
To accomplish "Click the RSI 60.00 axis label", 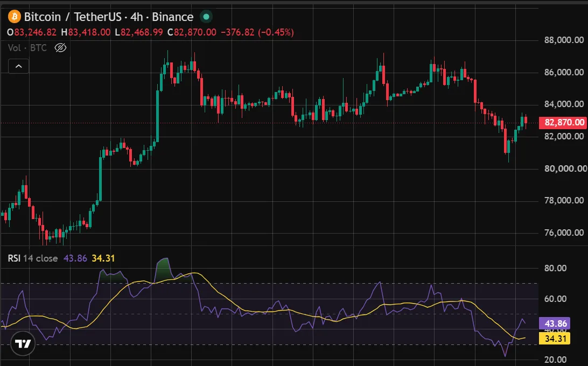I will (x=555, y=299).
